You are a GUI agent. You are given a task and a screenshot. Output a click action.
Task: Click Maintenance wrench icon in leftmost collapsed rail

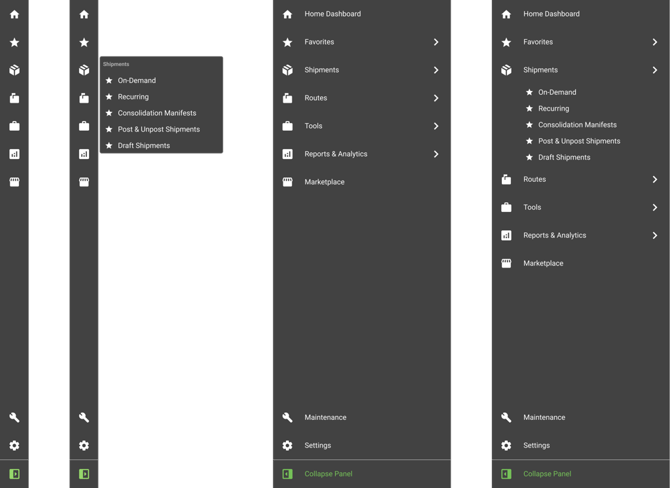point(14,417)
